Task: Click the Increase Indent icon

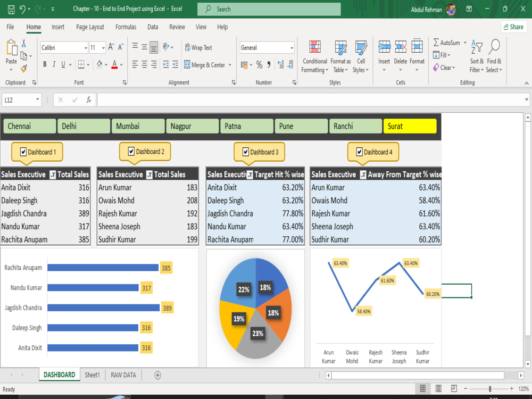Action: [175, 64]
